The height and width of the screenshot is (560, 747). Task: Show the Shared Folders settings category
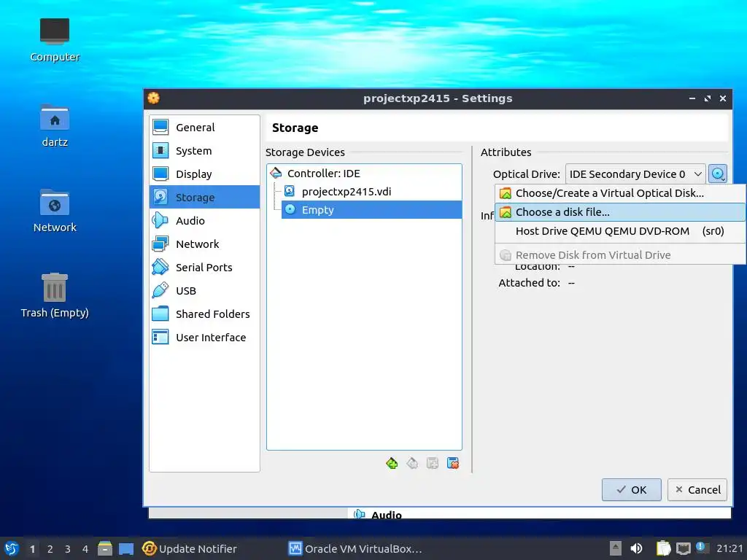204,314
